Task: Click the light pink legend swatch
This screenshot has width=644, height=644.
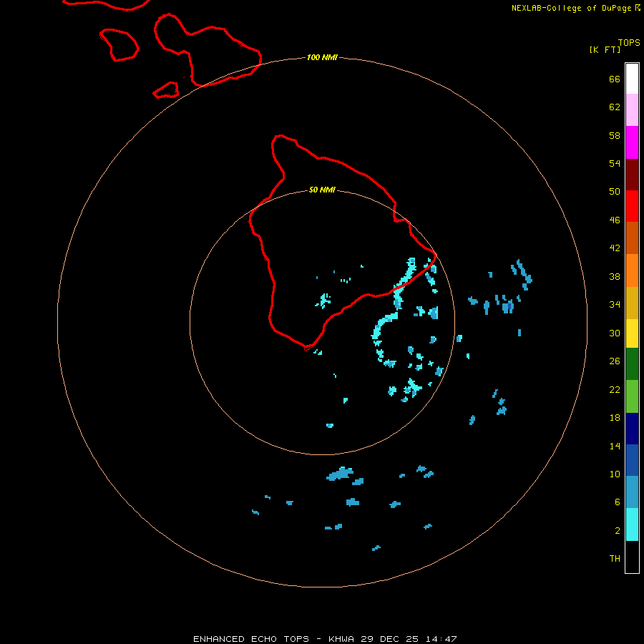Action: click(x=632, y=109)
